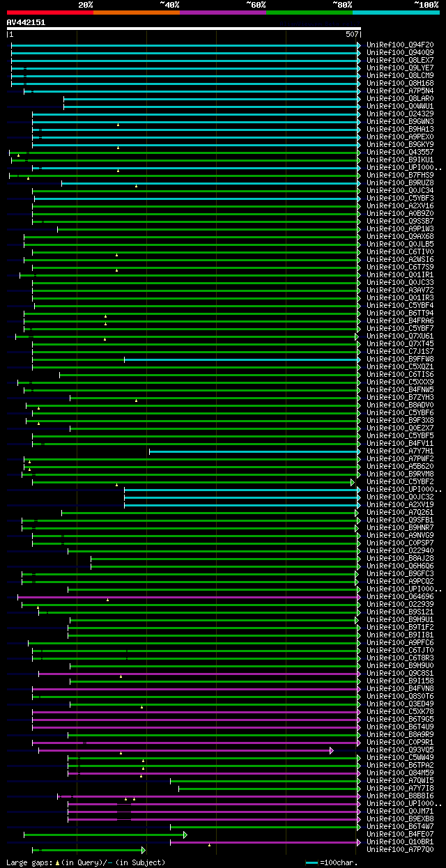The image size is (446, 868).
Task: Click label UniRef100_A7Y7H1
Action: [399, 451]
